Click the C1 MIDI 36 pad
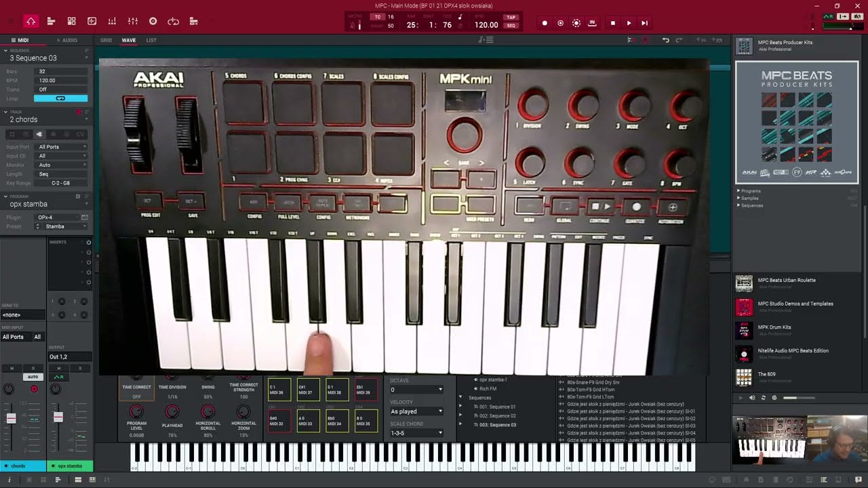This screenshot has width=868, height=488. [279, 389]
